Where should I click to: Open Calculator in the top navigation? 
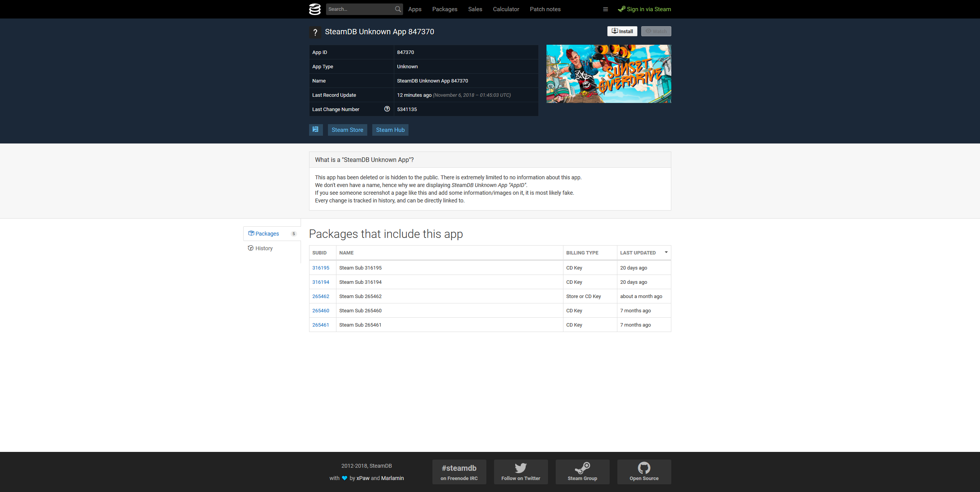point(506,9)
